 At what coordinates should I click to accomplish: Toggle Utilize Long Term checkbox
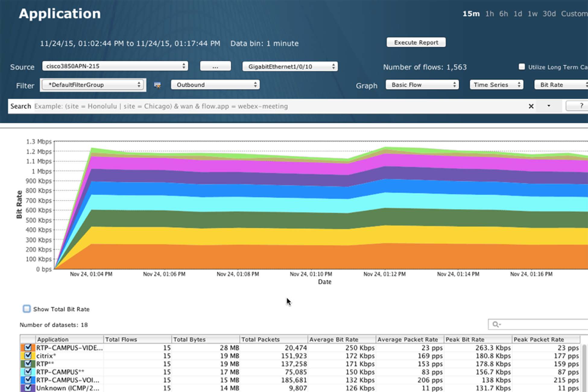point(522,67)
